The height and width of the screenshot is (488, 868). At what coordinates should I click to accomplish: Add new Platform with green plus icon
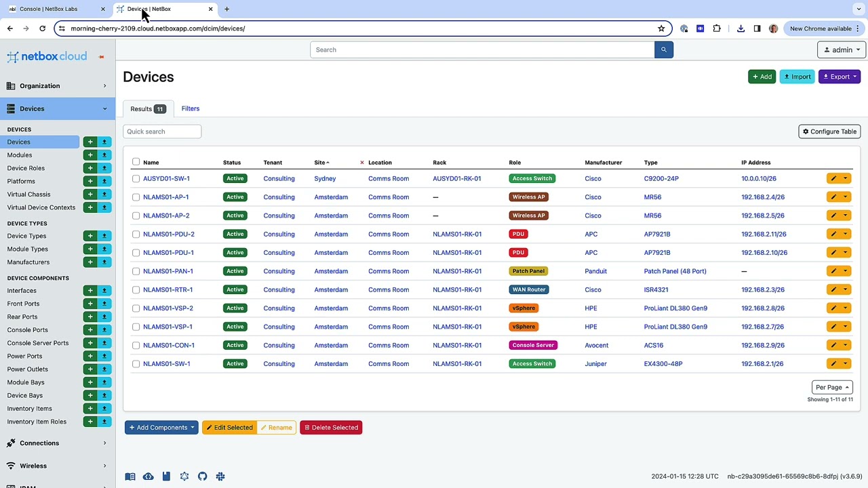(90, 181)
